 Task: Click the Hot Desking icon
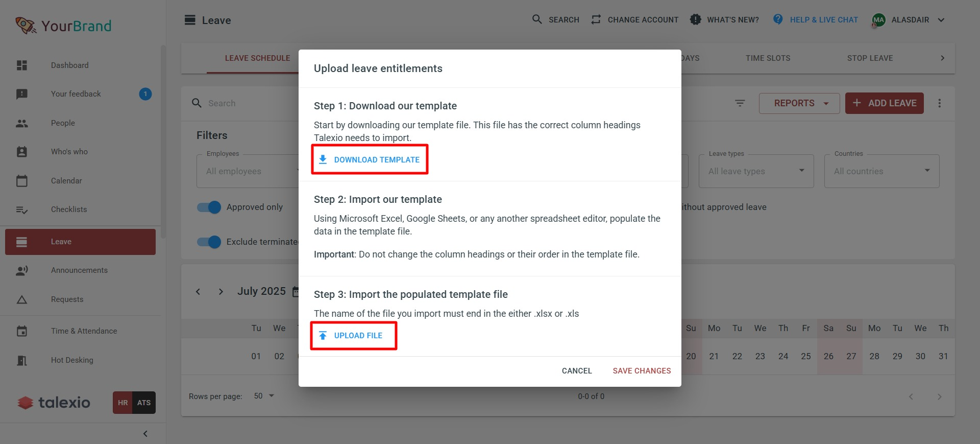[22, 360]
